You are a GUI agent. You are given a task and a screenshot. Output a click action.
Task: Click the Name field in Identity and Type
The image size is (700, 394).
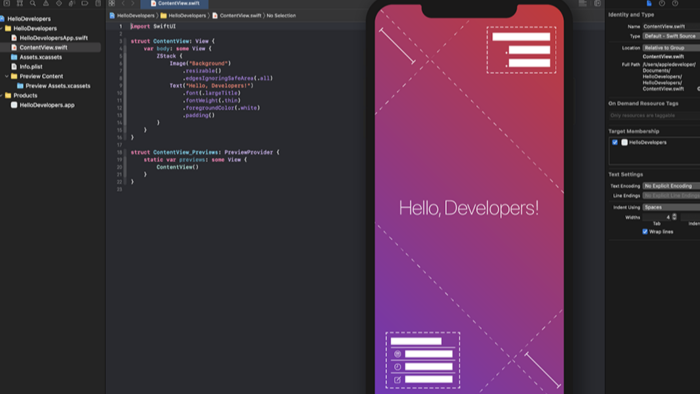[x=671, y=26]
